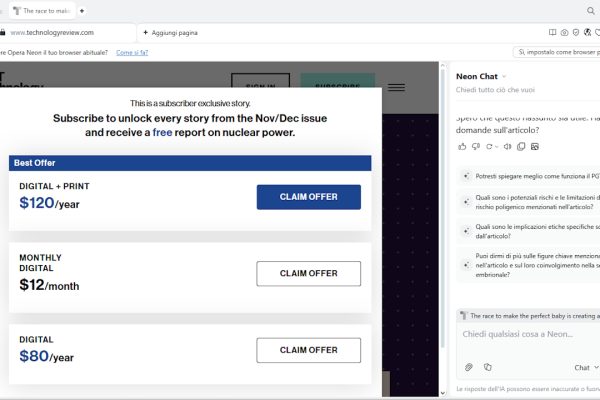Click the '$80/year' price text
Image resolution: width=600 pixels, height=400 pixels.
(46, 356)
